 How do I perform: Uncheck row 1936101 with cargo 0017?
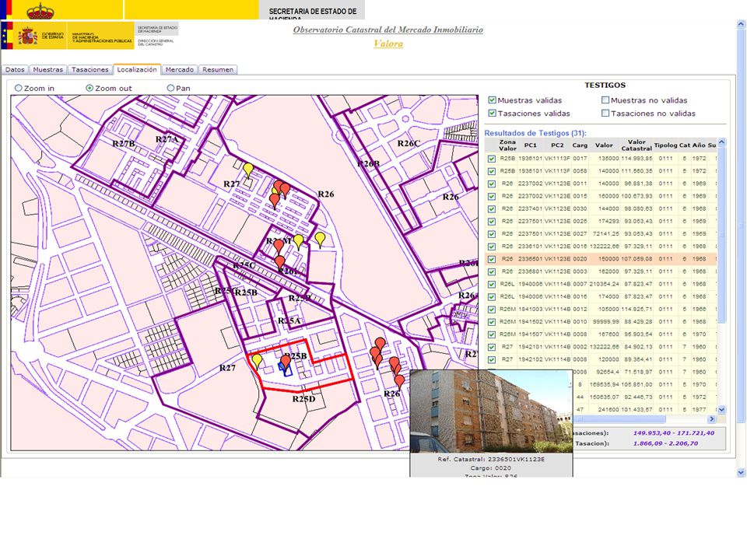[492, 159]
